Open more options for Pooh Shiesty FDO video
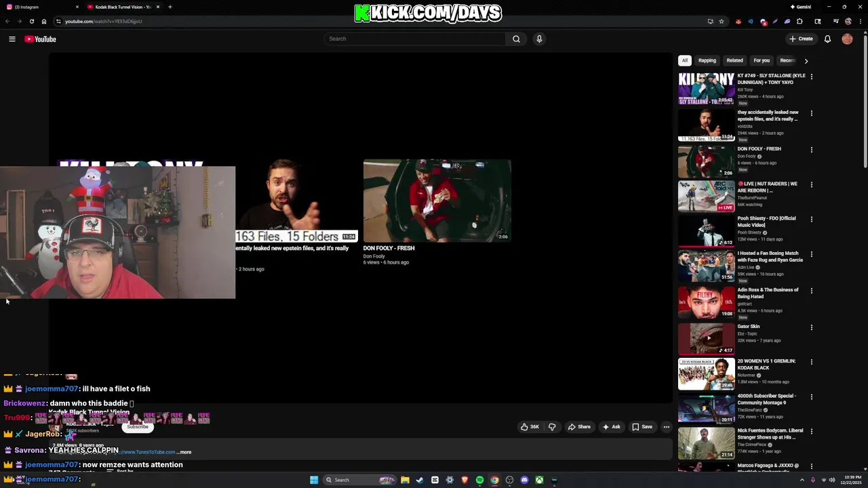The height and width of the screenshot is (488, 868). [811, 220]
